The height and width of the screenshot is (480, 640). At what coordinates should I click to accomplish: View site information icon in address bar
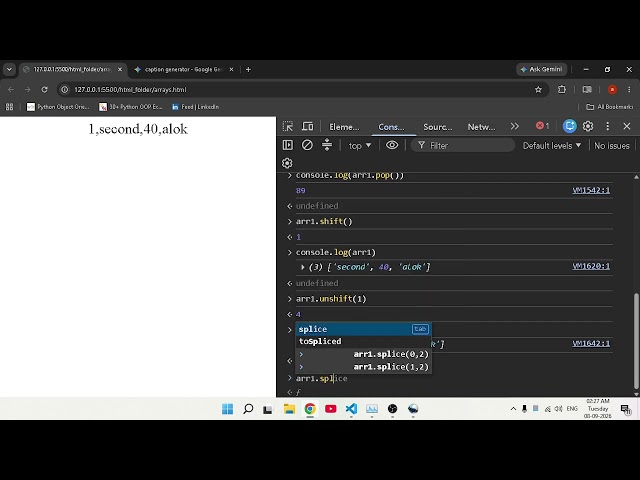(64, 89)
